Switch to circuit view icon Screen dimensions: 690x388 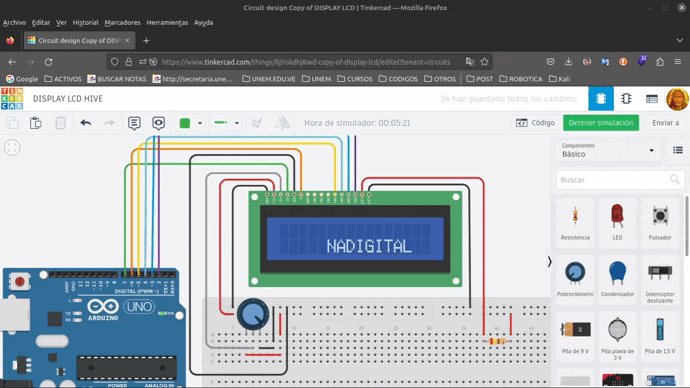[601, 99]
